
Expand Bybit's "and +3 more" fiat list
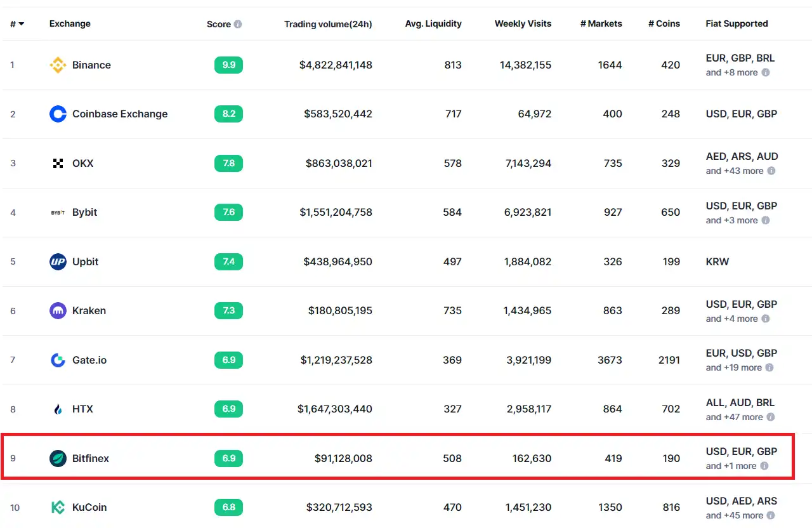pyautogui.click(x=731, y=220)
